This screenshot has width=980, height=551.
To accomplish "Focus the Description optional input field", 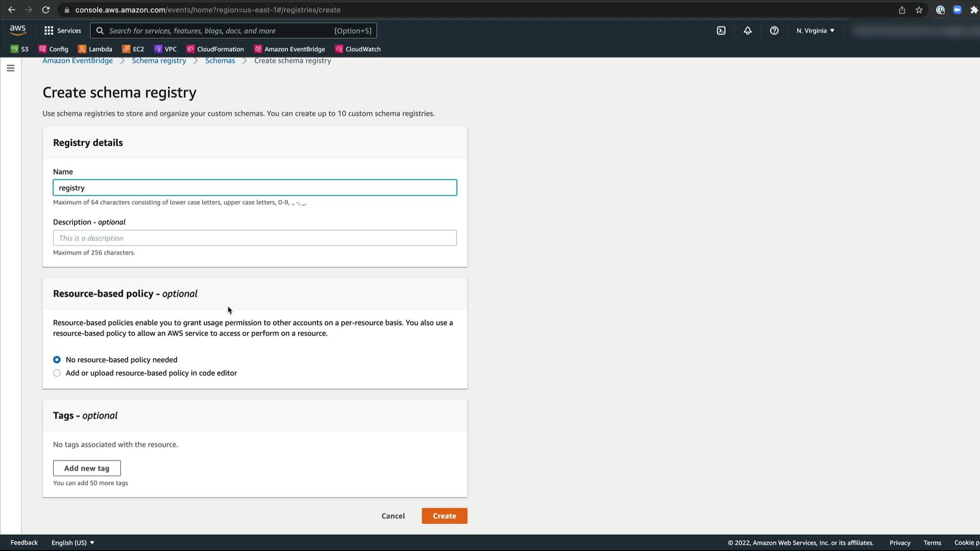I will [x=255, y=238].
